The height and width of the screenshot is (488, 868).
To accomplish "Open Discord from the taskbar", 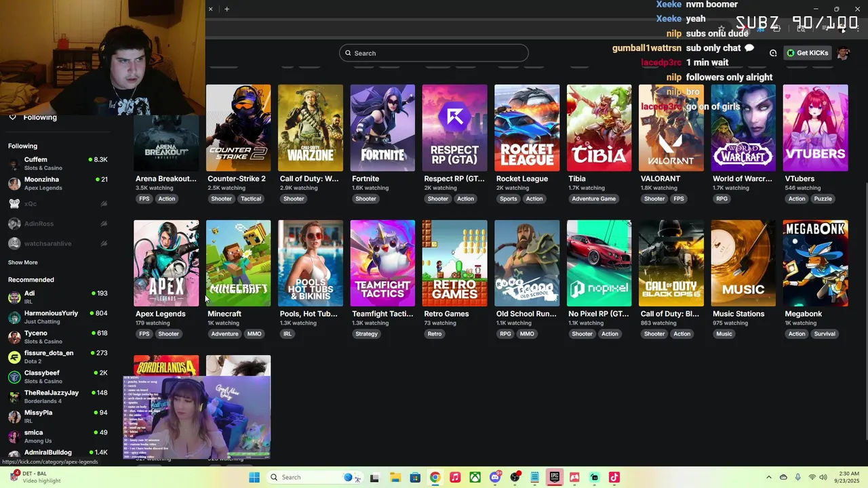I will [x=495, y=477].
